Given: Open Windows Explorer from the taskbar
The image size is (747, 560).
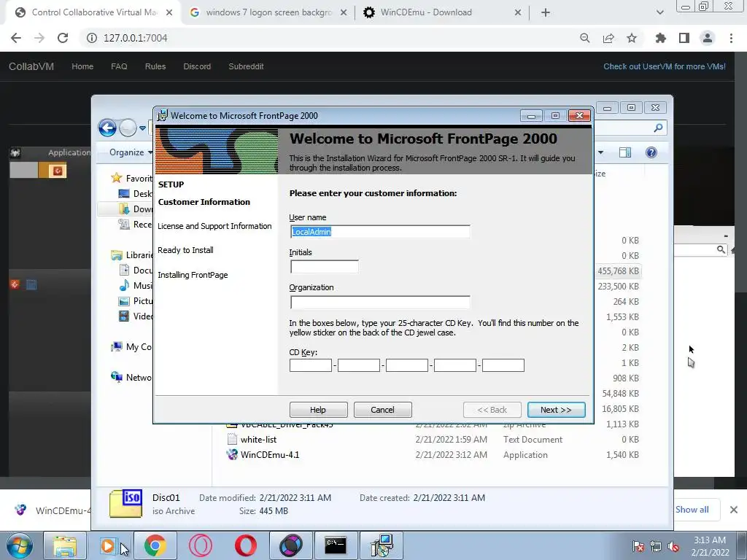Looking at the screenshot, I should (65, 545).
